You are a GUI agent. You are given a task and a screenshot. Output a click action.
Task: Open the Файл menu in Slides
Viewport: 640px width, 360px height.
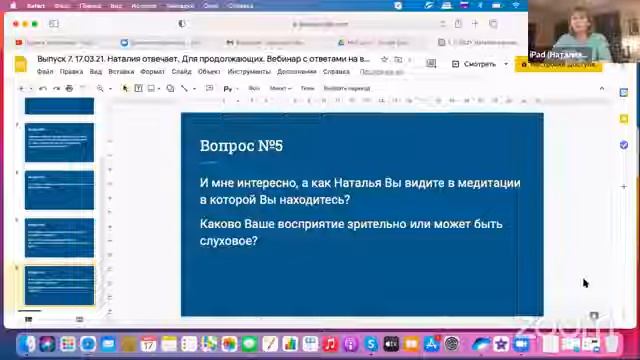click(45, 71)
